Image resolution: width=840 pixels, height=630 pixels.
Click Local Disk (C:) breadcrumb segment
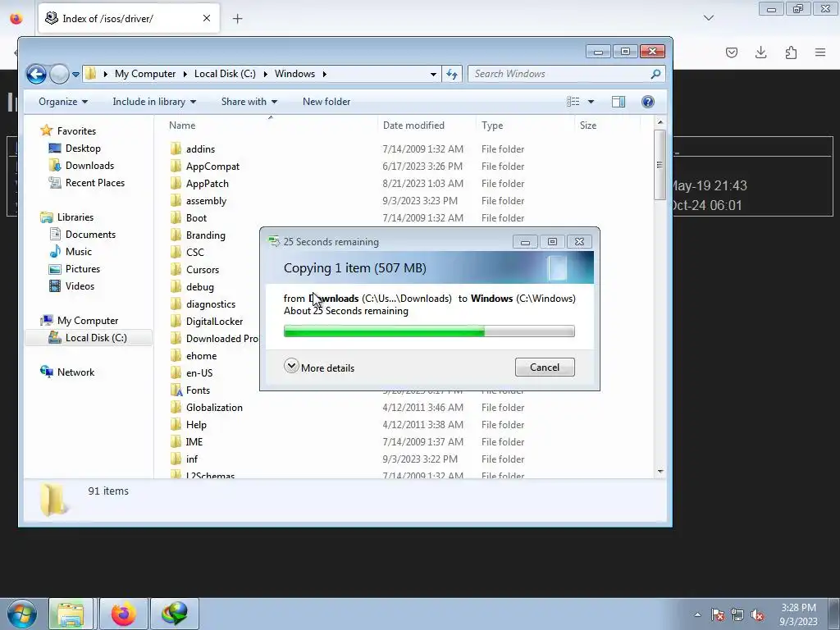pos(225,74)
